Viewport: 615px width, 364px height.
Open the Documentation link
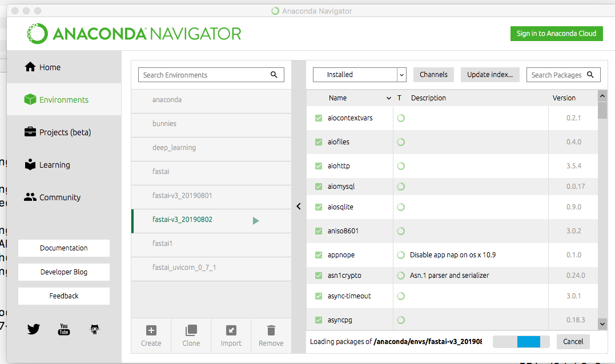click(x=64, y=248)
